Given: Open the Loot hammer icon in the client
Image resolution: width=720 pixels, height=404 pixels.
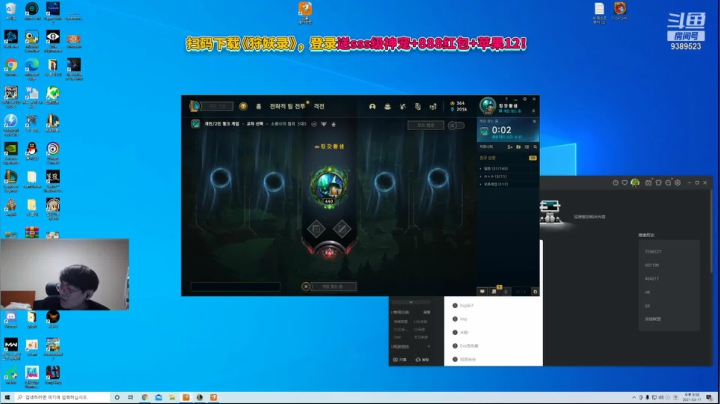Looking at the screenshot, I should pyautogui.click(x=403, y=107).
